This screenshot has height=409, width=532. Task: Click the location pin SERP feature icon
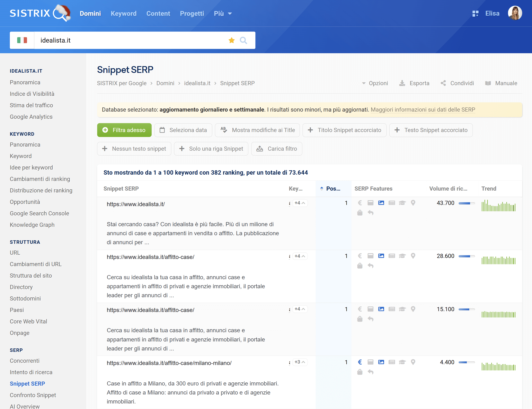pos(413,203)
